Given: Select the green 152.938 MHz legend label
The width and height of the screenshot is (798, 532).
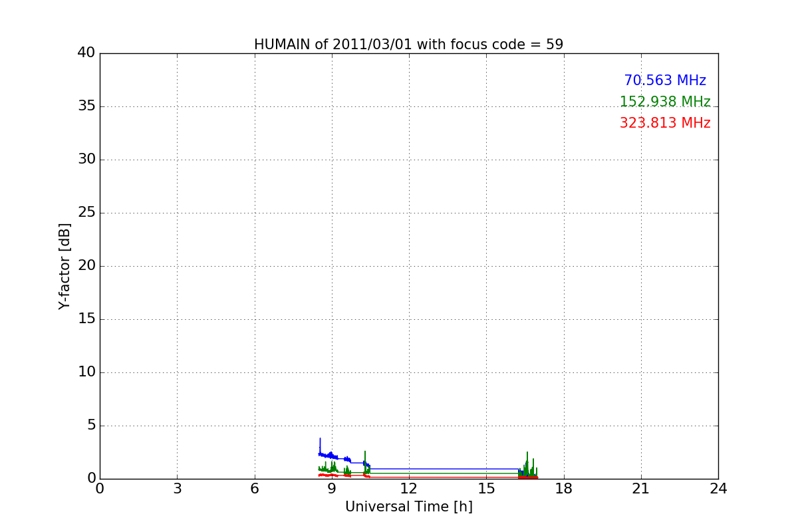Looking at the screenshot, I should coord(665,102).
